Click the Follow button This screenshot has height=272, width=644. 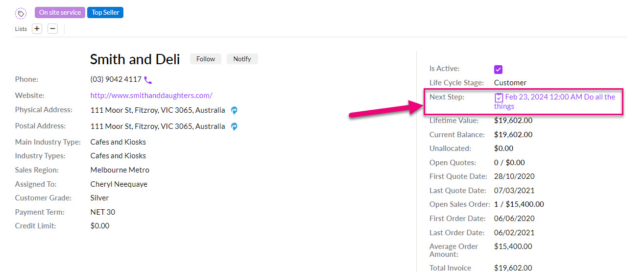(x=206, y=59)
